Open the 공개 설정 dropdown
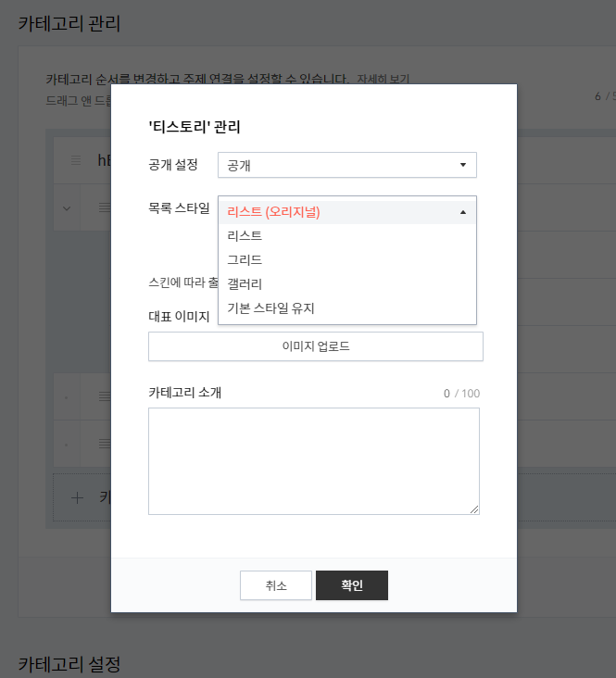This screenshot has height=678, width=616. (x=347, y=165)
